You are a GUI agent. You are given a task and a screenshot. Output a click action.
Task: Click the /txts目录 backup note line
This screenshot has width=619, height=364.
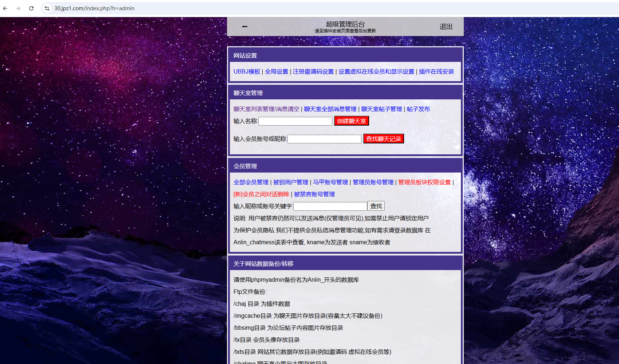312,352
